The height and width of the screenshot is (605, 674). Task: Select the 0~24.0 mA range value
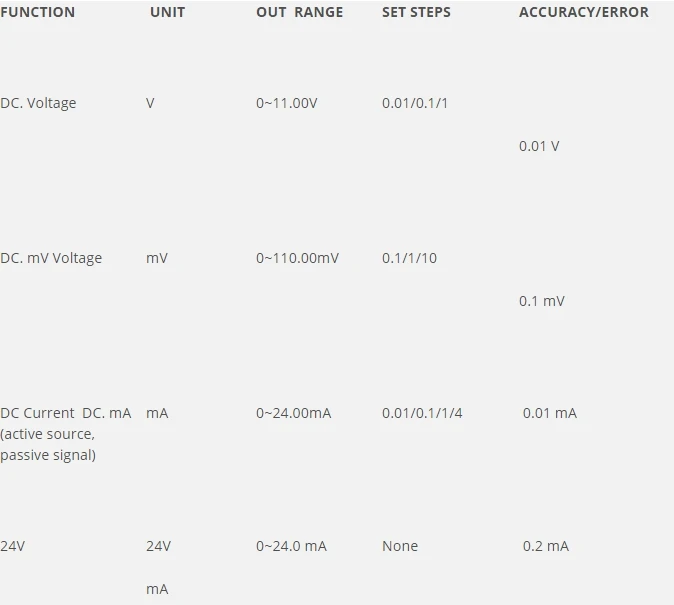(291, 546)
